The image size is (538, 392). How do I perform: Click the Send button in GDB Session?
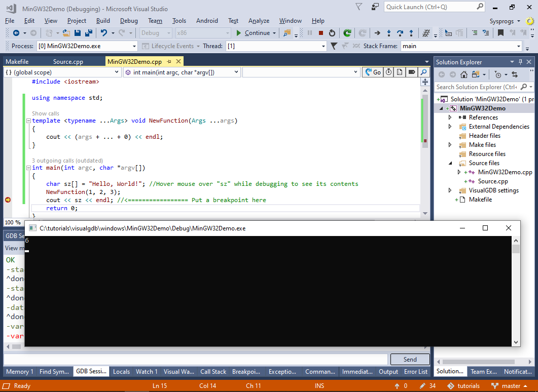click(x=410, y=359)
